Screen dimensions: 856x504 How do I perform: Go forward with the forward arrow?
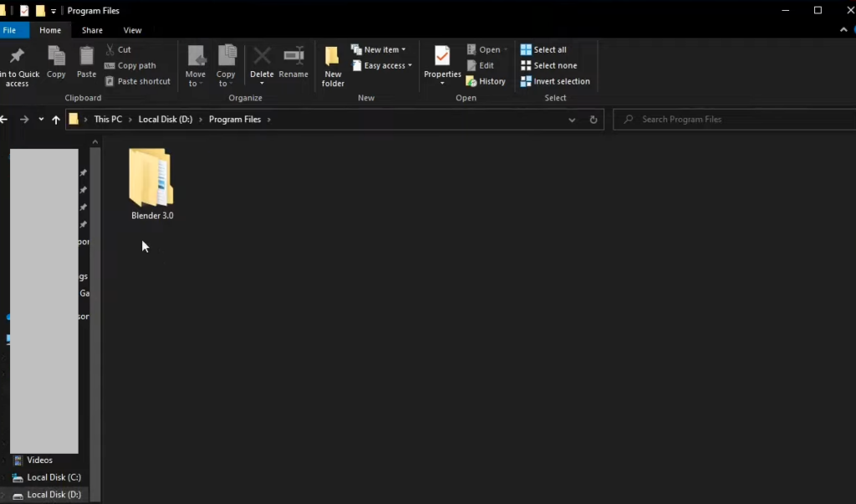24,120
